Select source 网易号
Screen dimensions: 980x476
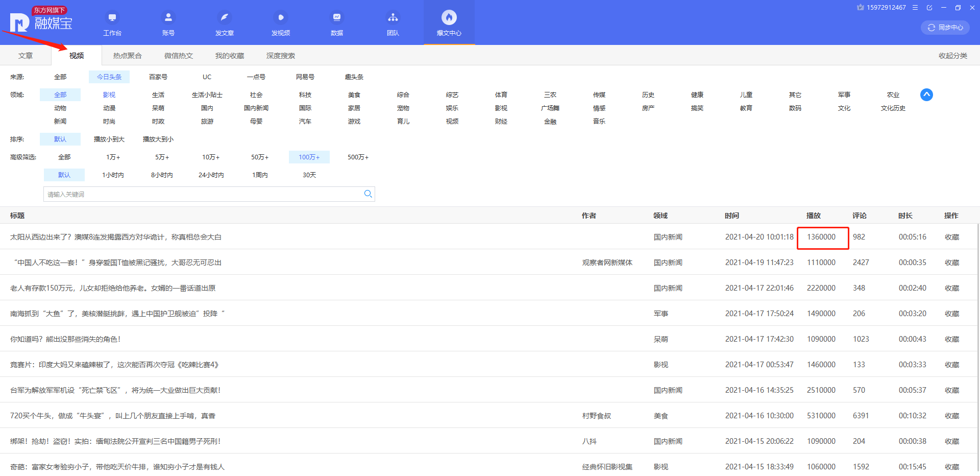click(x=305, y=77)
